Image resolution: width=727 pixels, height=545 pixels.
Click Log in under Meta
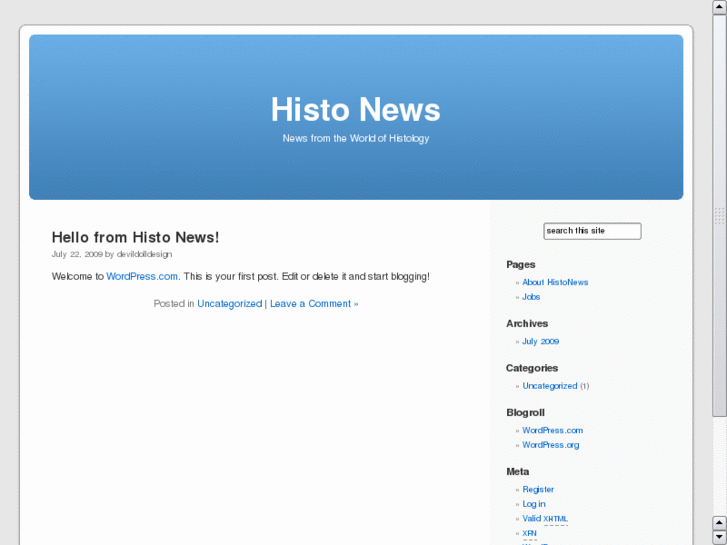pos(534,504)
